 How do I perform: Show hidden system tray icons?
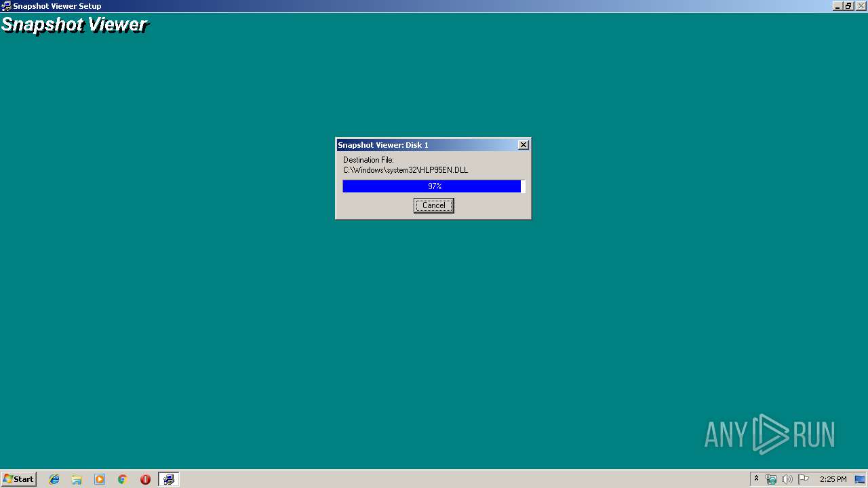756,479
